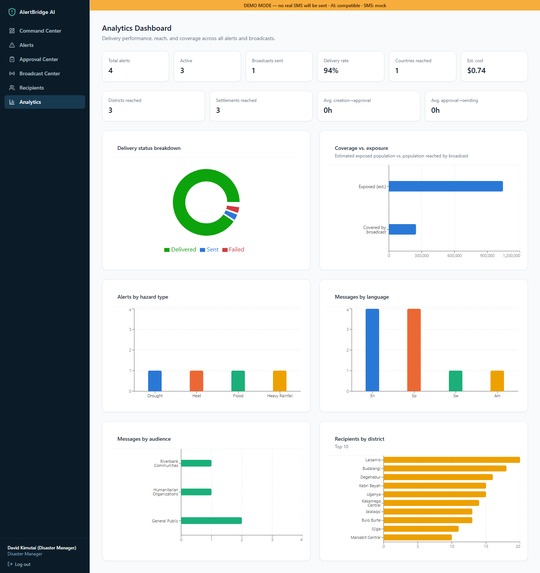
Task: Click the Kakamega Central district bar
Action: click(431, 503)
